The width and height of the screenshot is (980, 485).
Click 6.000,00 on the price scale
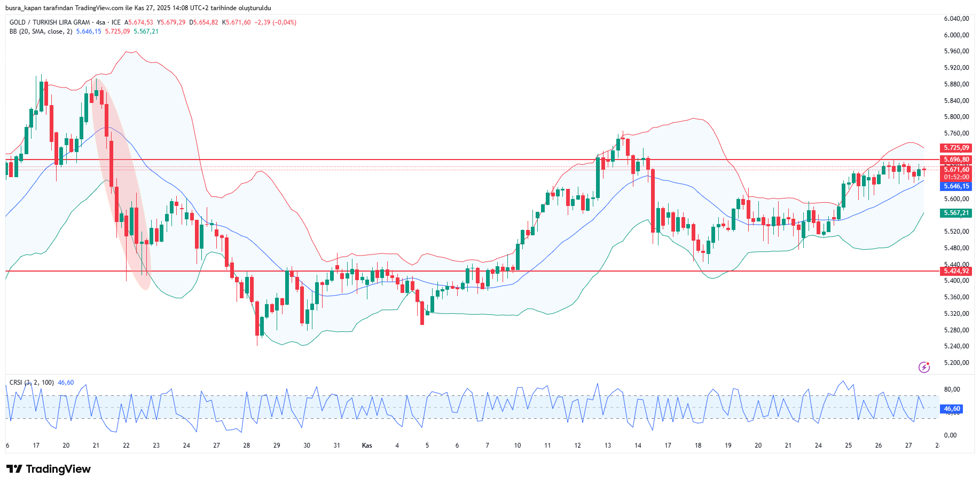pos(956,35)
